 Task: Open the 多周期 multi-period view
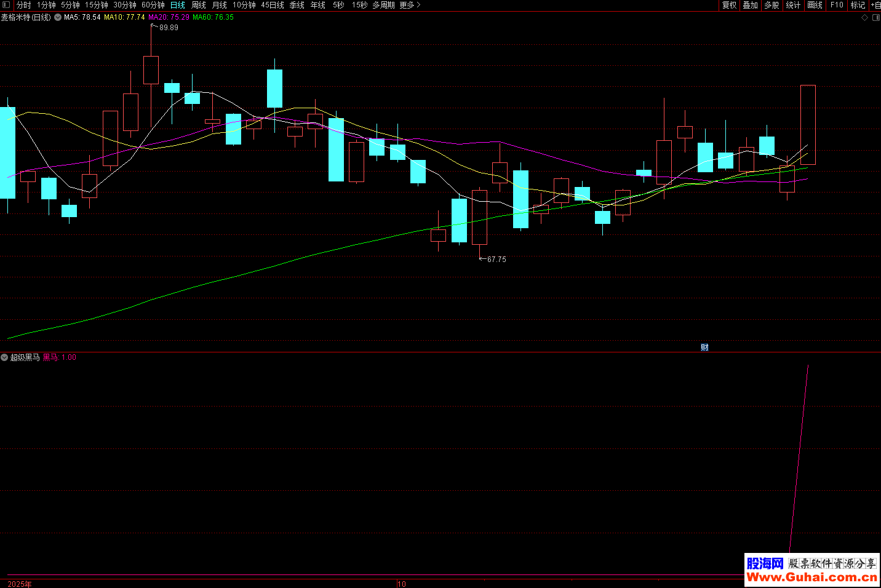click(383, 5)
